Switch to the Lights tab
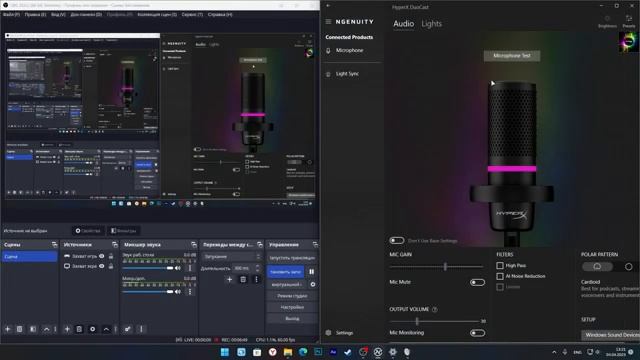 pos(431,24)
